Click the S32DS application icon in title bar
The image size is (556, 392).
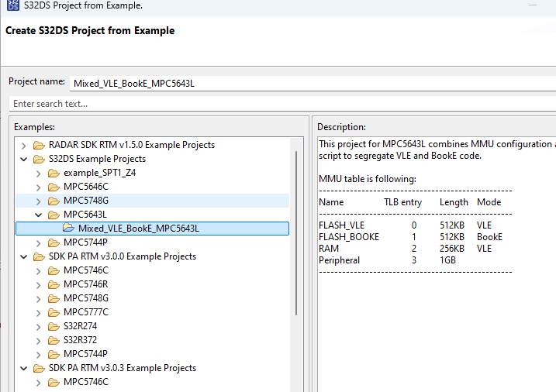click(12, 5)
